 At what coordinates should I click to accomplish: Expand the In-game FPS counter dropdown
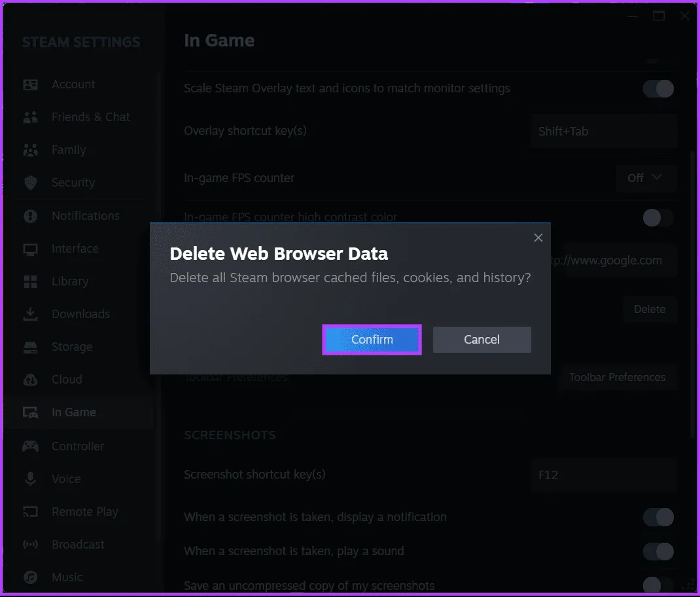point(646,178)
